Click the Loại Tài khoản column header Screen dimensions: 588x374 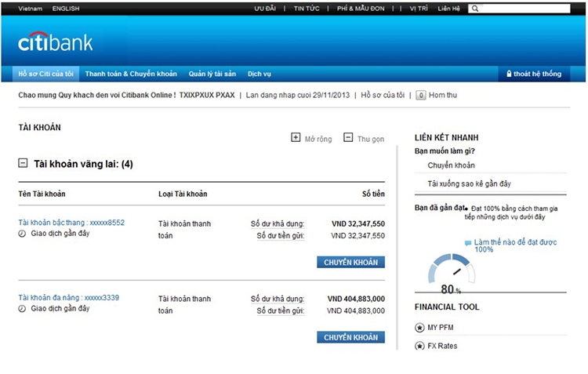[183, 194]
